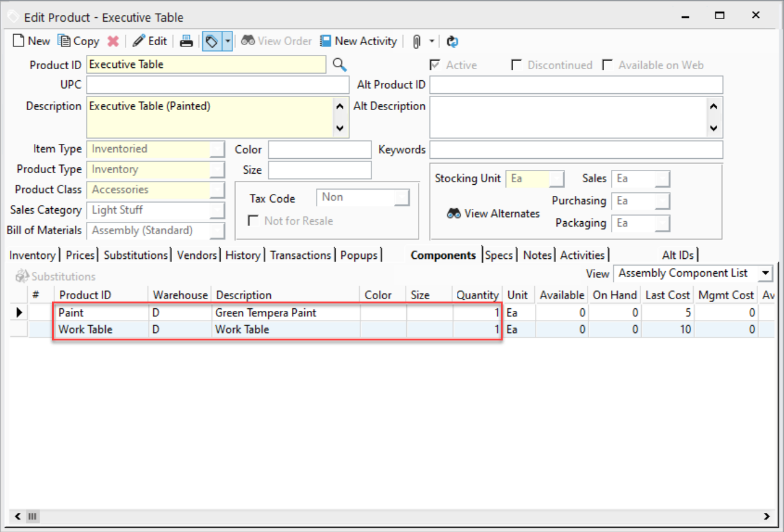Enable the Available on Web checkbox

click(607, 65)
